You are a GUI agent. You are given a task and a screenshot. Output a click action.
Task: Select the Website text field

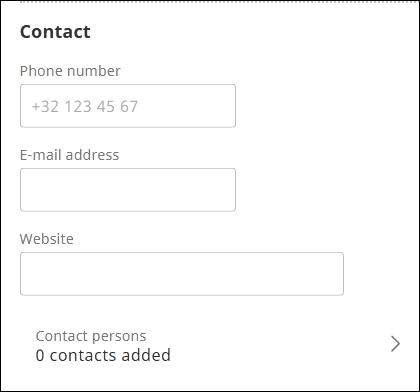pos(182,274)
